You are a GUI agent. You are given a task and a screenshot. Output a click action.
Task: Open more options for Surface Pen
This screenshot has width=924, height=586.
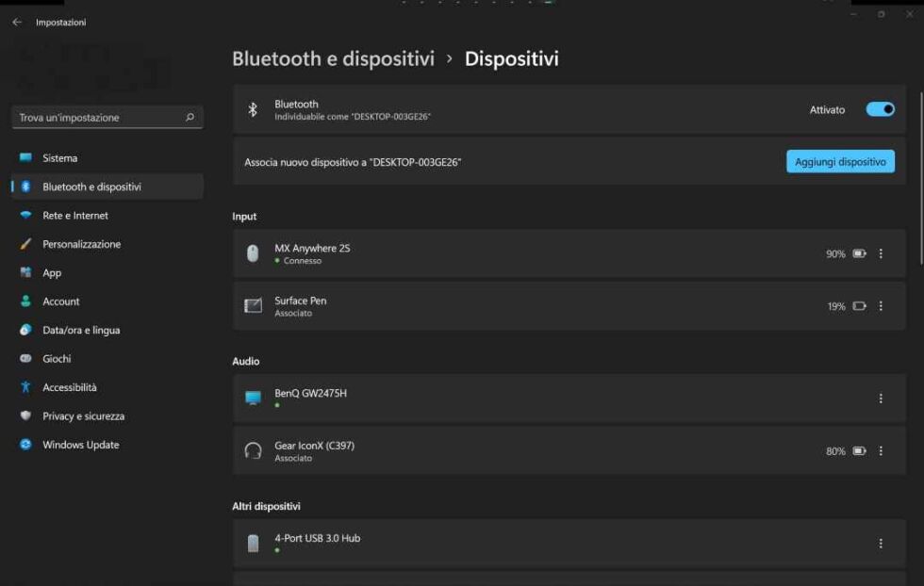881,305
